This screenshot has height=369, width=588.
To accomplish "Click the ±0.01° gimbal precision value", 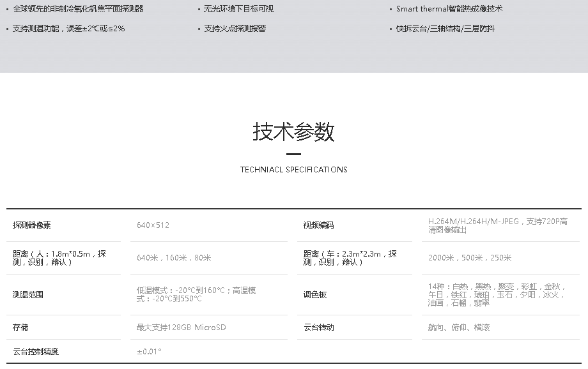I will pyautogui.click(x=149, y=352).
